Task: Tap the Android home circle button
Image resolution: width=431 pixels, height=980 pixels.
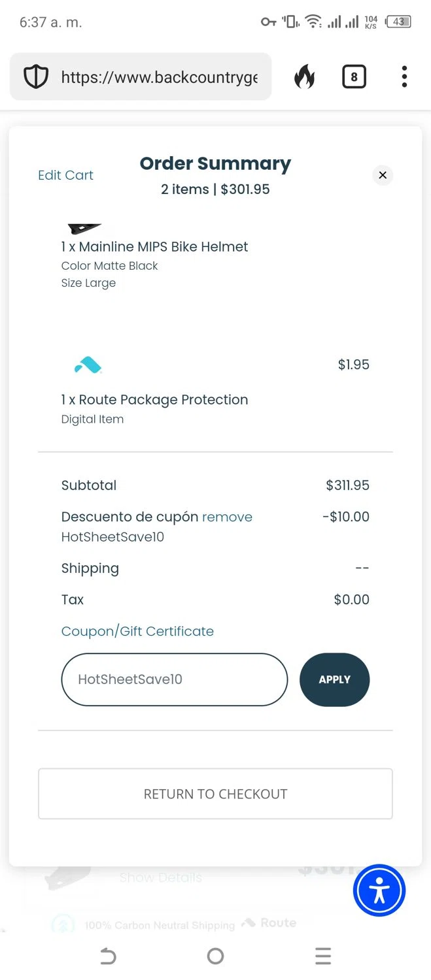Action: point(215,956)
